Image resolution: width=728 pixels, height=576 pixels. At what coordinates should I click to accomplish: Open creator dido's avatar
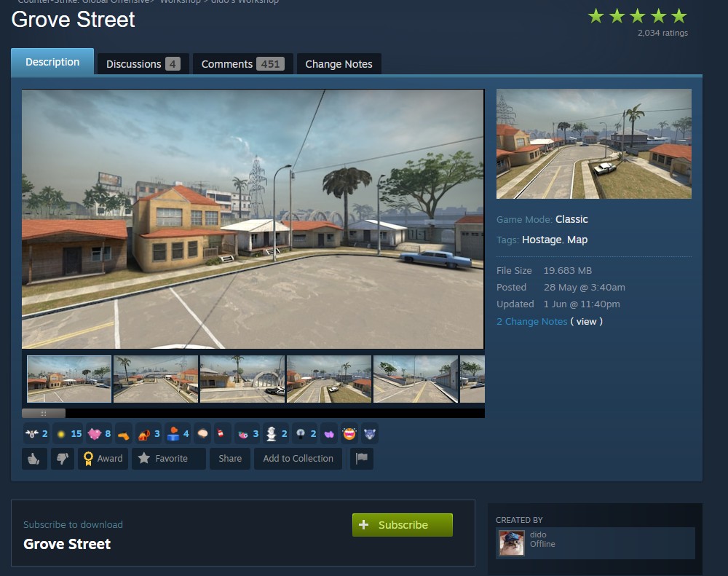[512, 543]
